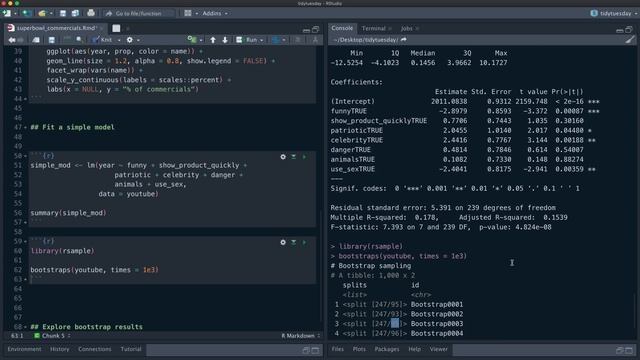This screenshot has height=360, width=640.
Task: Jump to next chunk with down arrow
Action: 225,40
